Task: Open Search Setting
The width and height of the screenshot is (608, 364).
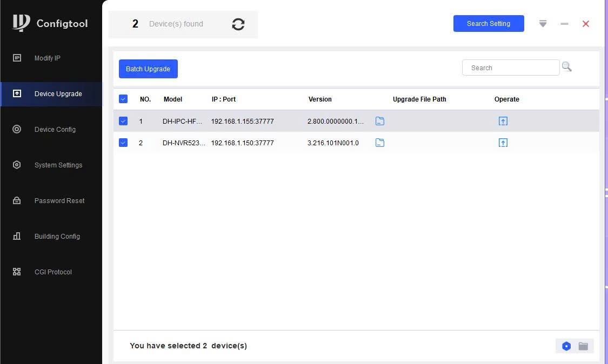Action: tap(489, 23)
